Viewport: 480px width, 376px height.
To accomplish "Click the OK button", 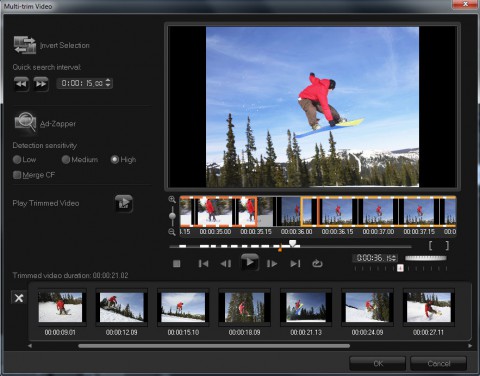I will [x=378, y=363].
